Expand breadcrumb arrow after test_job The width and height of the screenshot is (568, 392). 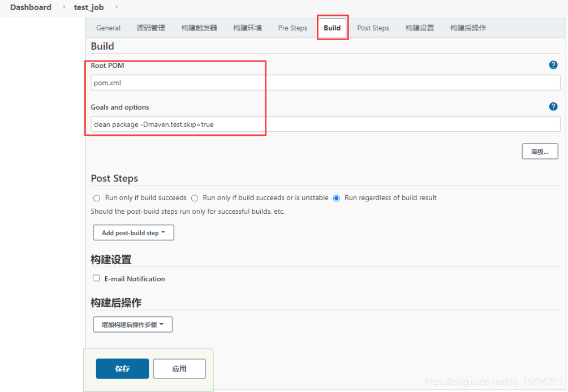(117, 7)
